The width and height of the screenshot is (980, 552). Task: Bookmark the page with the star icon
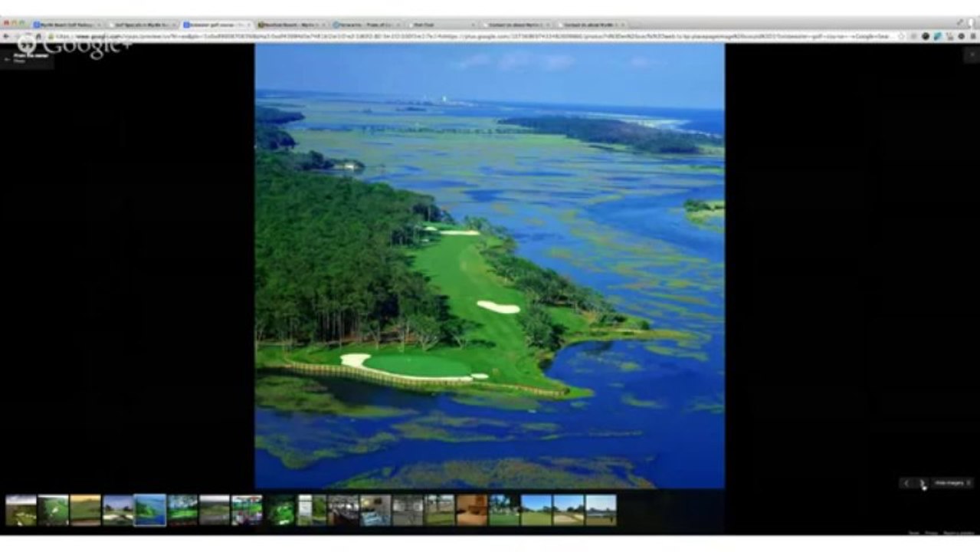[901, 36]
